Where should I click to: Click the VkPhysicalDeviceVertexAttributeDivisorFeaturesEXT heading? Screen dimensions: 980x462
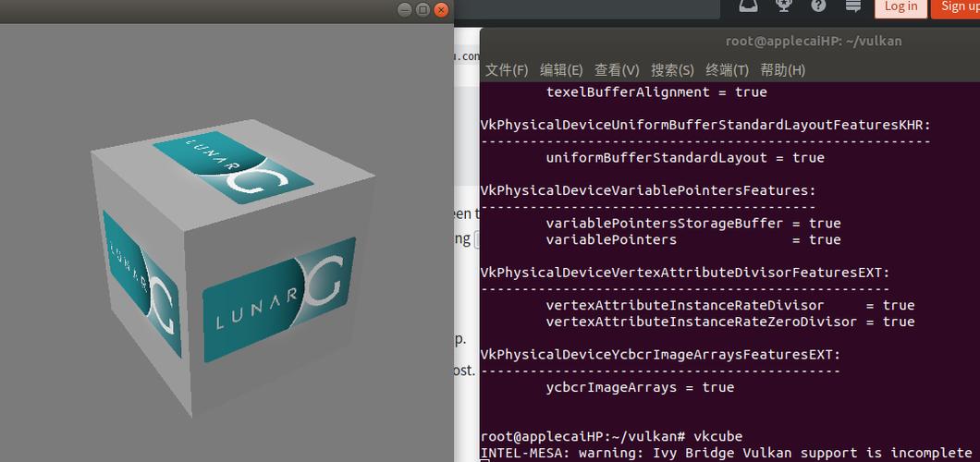pyautogui.click(x=685, y=273)
